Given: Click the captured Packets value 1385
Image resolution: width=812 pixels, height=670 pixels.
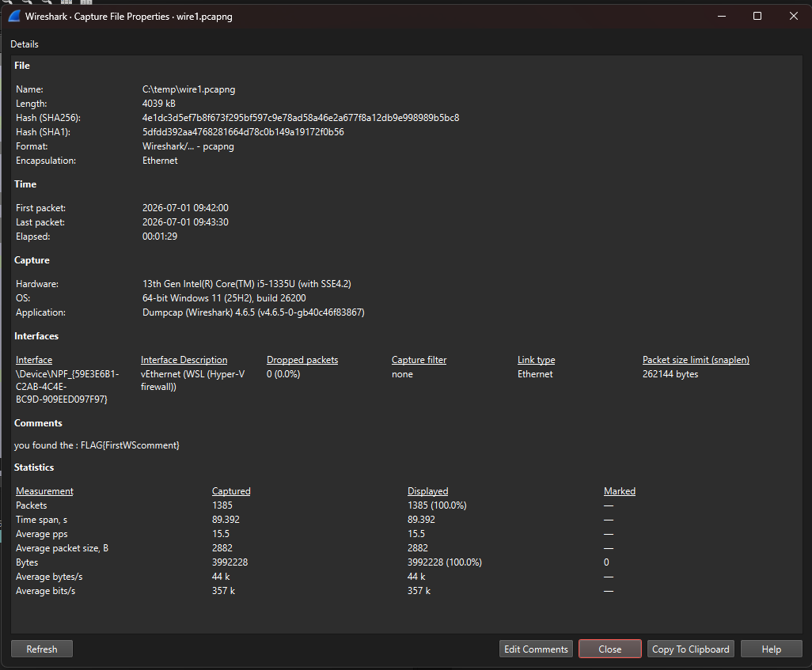Looking at the screenshot, I should 222,505.
